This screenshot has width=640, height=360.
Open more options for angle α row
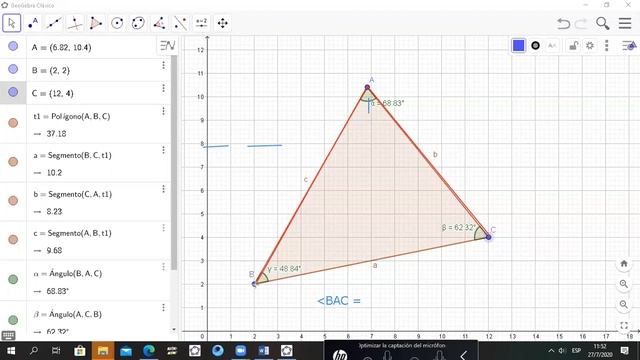click(x=163, y=267)
